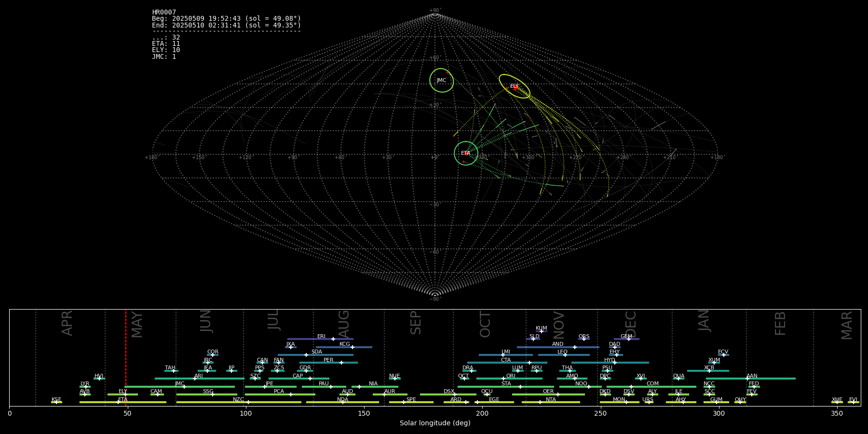Click the ELY radiant ellipse on the sky map
The width and height of the screenshot is (868, 434).
tap(515, 86)
